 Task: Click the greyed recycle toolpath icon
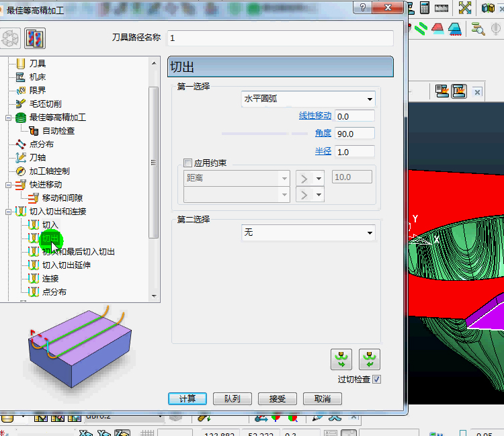[10, 38]
